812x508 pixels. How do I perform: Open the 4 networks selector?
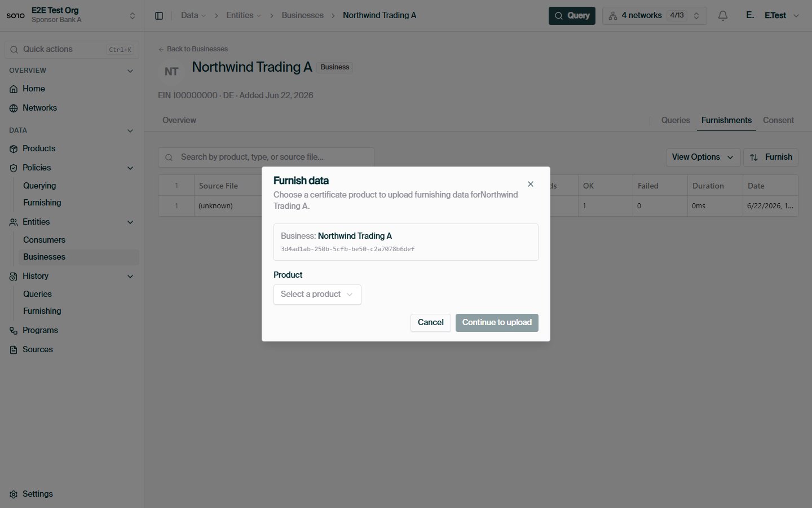tap(655, 16)
